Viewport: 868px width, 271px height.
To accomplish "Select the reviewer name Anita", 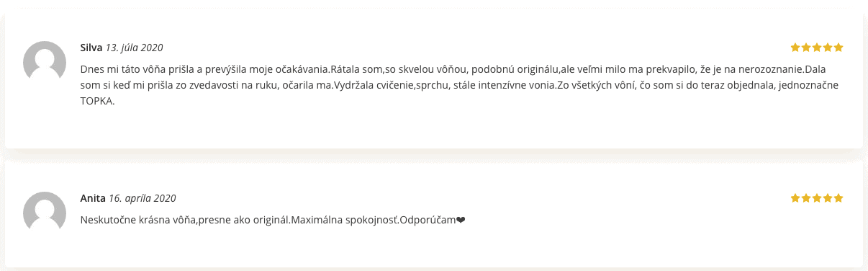I will pyautogui.click(x=93, y=198).
